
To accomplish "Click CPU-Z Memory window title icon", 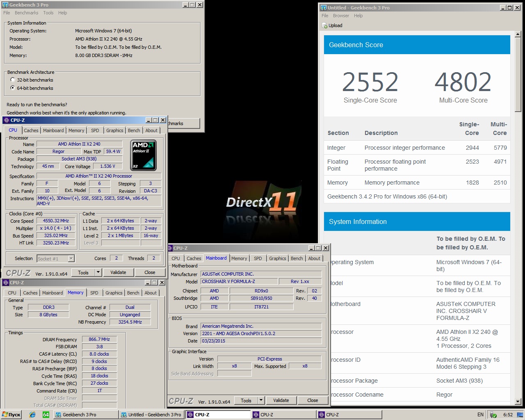I will (5, 283).
